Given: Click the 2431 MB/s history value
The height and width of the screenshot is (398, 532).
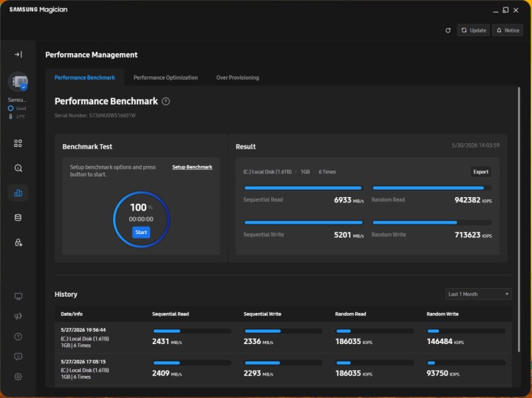Looking at the screenshot, I should pos(167,341).
